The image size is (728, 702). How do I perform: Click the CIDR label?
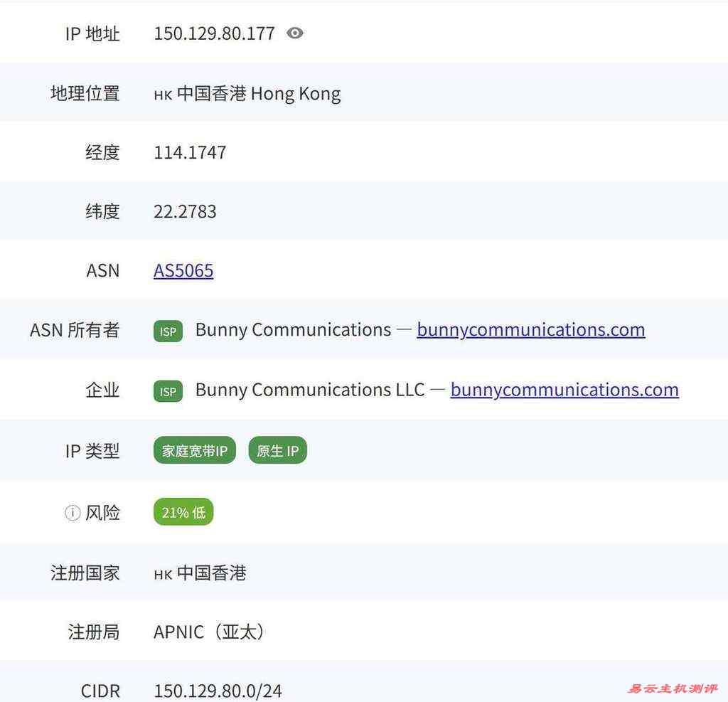pos(100,691)
